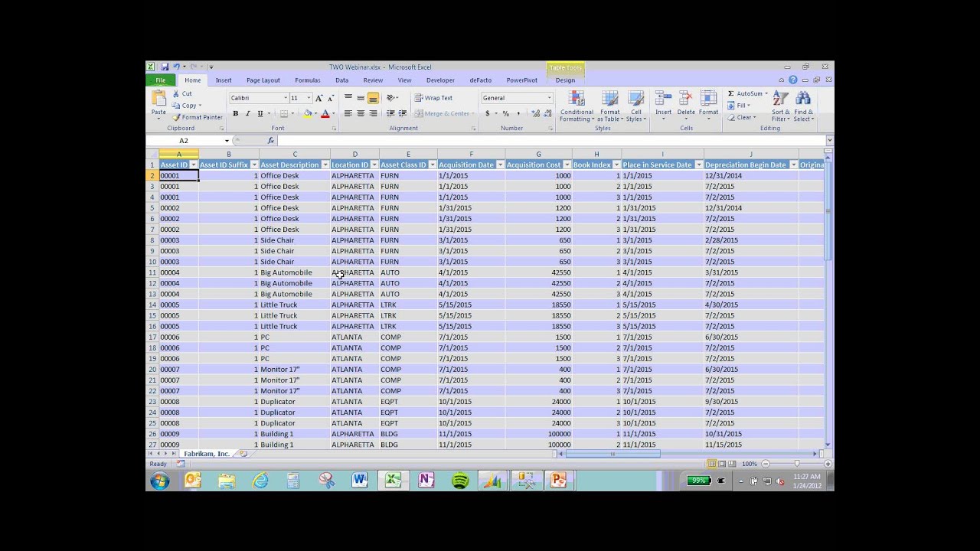Expand the formula bar
Screen dimensions: 980x551
point(830,141)
